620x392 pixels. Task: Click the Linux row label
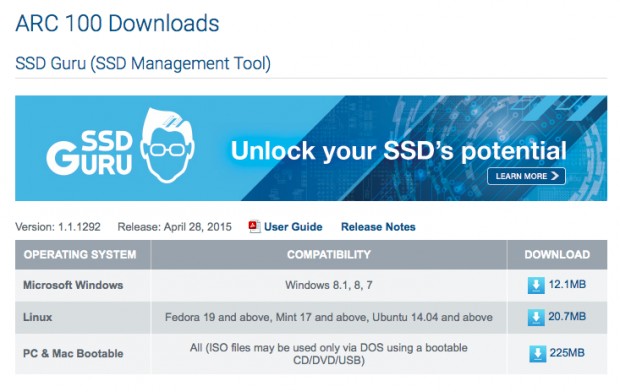pos(38,317)
